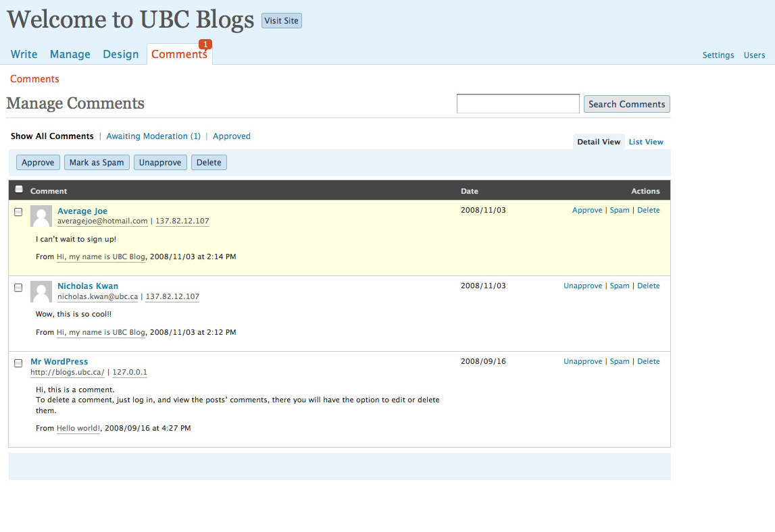Click the bulk Delete button

[x=209, y=163]
